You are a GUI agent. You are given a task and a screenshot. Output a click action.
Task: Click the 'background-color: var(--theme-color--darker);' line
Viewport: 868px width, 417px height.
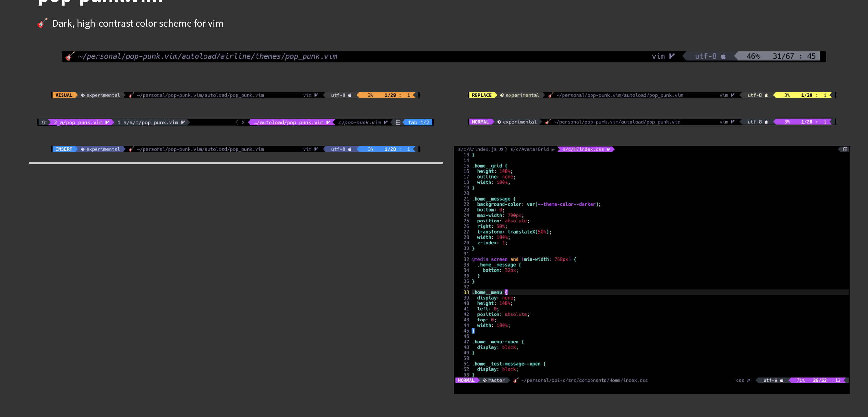[539, 204]
